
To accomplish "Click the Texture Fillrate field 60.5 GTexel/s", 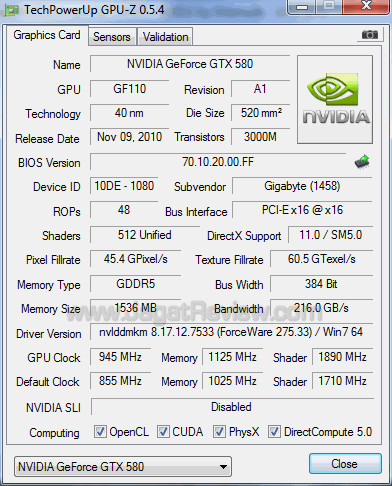I will click(321, 259).
